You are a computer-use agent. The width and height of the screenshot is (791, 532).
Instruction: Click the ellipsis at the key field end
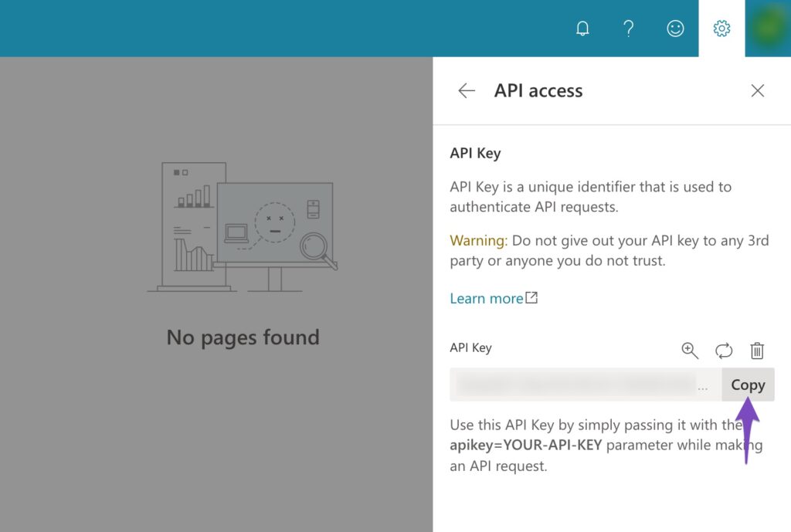(x=702, y=388)
